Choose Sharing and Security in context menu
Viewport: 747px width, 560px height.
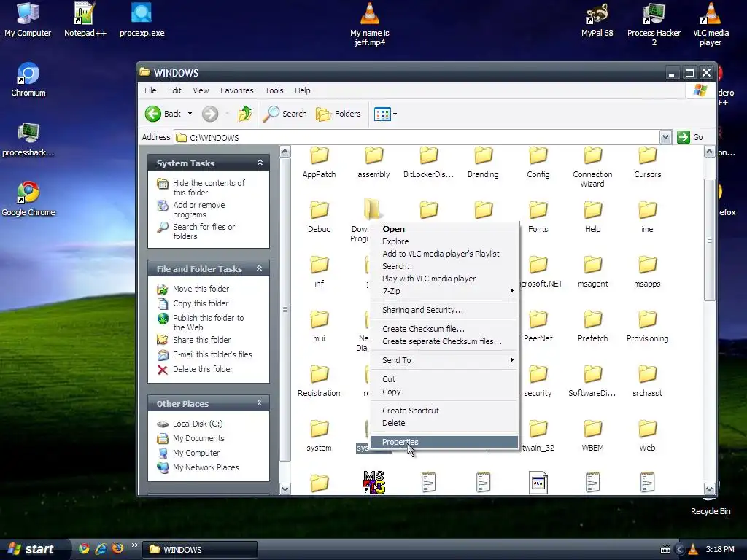coord(444,310)
